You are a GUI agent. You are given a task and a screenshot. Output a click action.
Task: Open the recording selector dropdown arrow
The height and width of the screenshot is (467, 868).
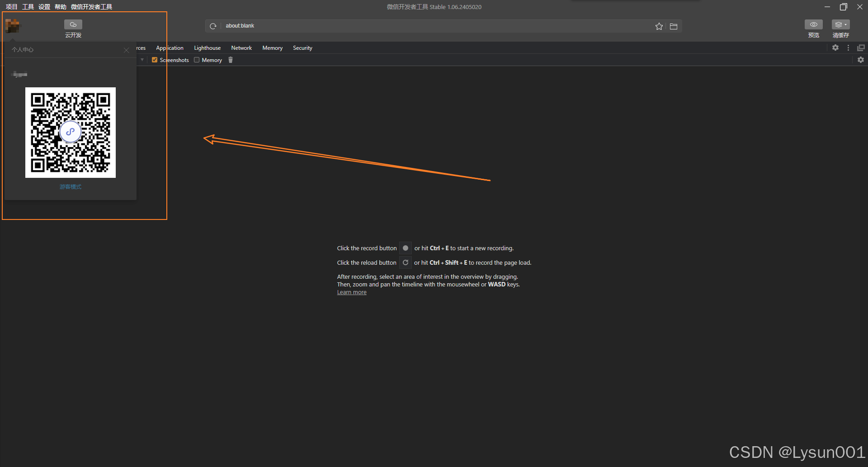[x=142, y=60]
